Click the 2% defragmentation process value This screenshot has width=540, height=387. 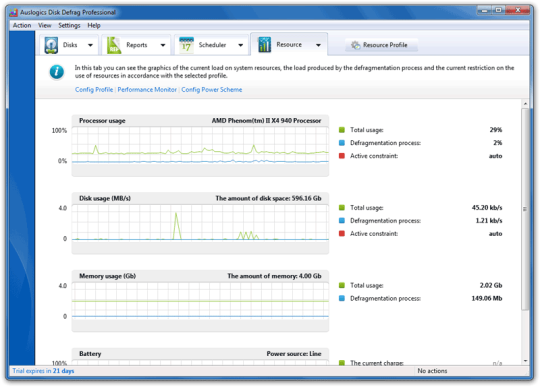point(498,143)
